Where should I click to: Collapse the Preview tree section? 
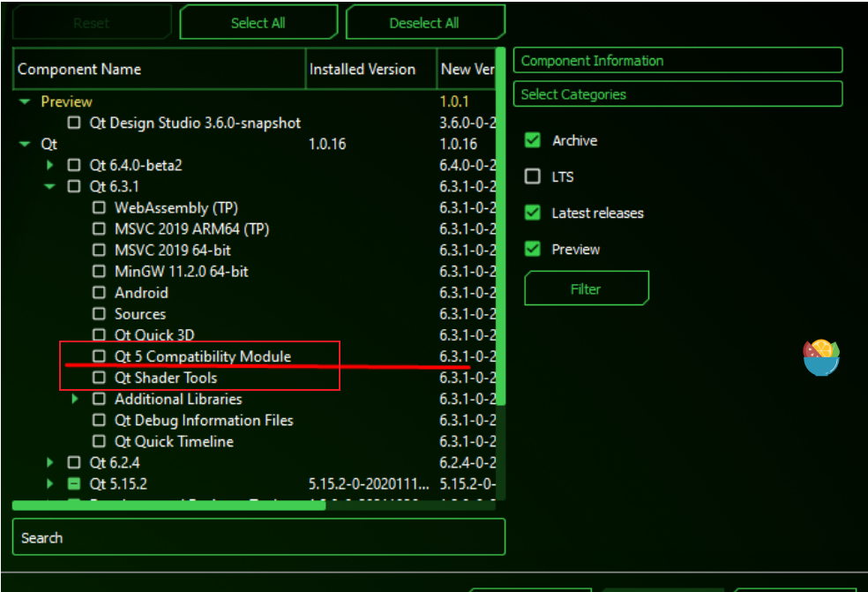[x=25, y=101]
